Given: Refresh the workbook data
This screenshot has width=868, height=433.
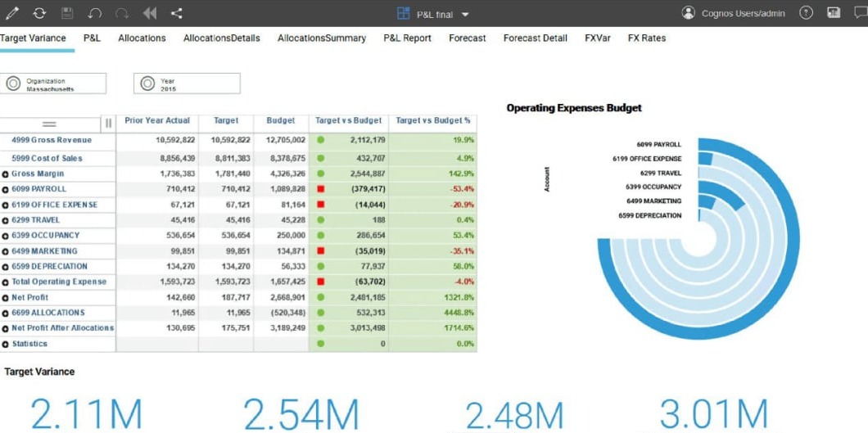Looking at the screenshot, I should pos(39,13).
